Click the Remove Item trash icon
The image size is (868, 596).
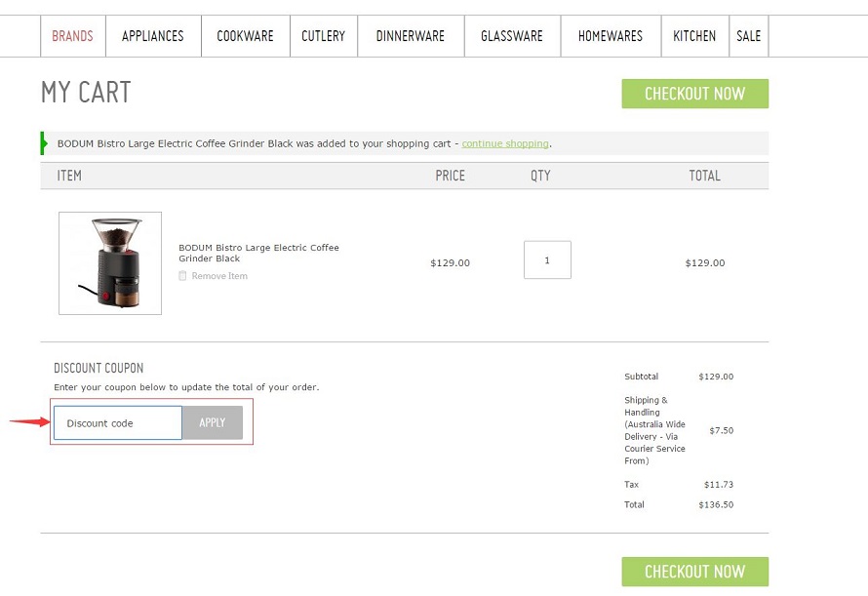tap(182, 276)
